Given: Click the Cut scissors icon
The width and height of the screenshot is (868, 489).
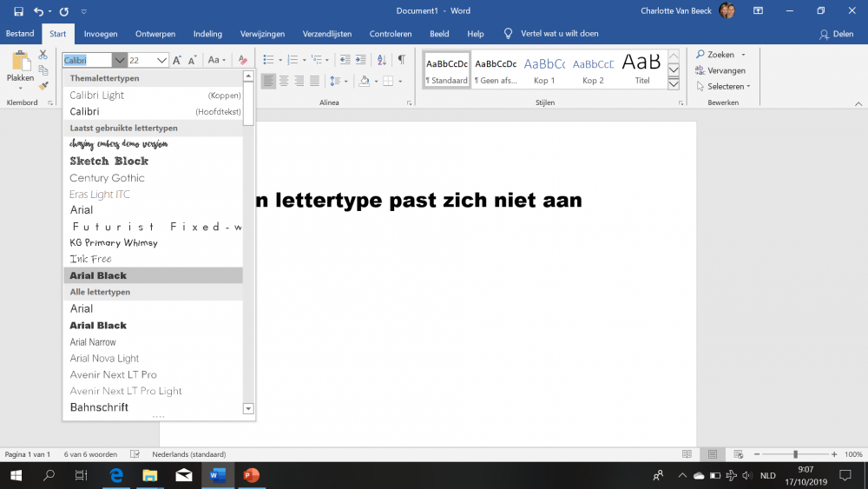Looking at the screenshot, I should coord(43,55).
